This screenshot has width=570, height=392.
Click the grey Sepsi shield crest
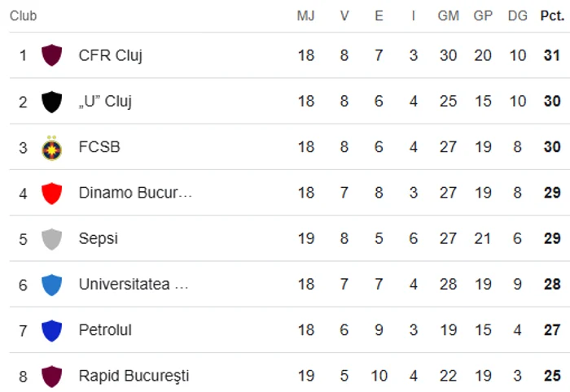pyautogui.click(x=51, y=239)
